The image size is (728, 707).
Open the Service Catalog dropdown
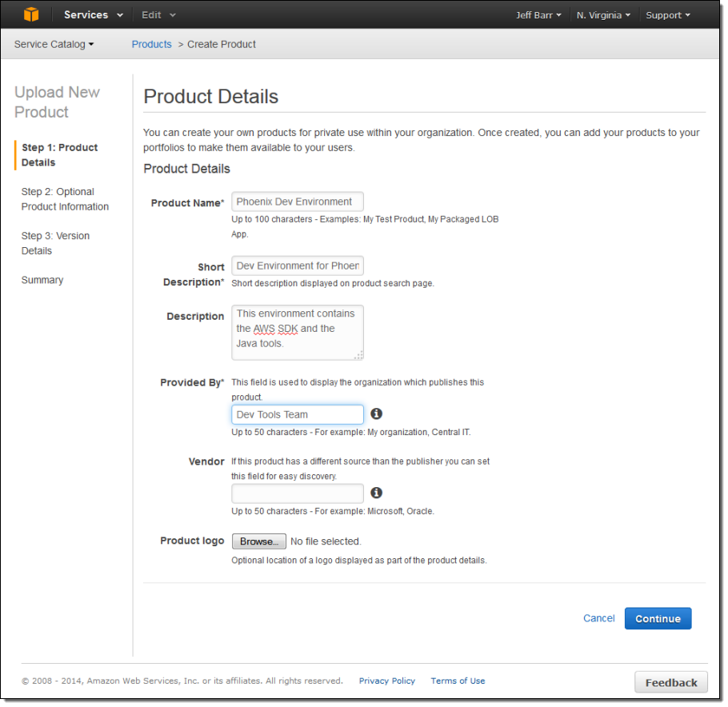click(x=54, y=44)
